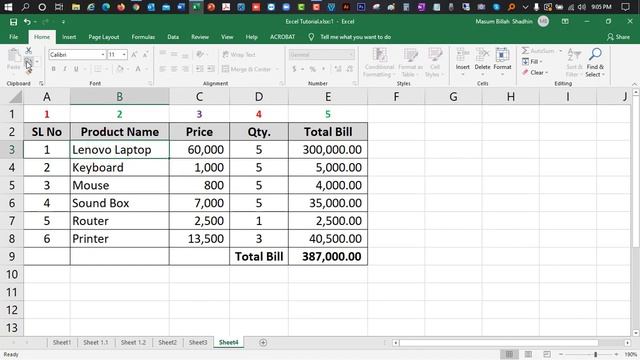Select cell with Lenovo Laptop
Screen dimensions: 640x360
120,150
